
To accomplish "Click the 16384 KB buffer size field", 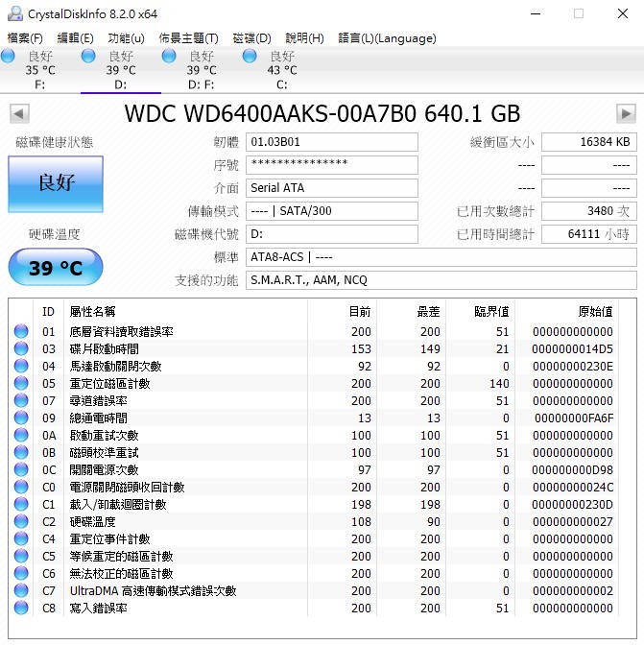I will click(589, 142).
